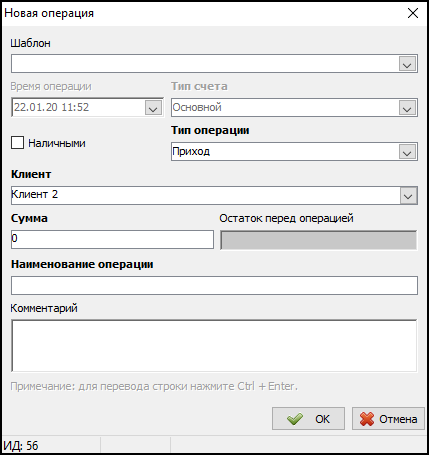Close the Новая операция dialog window
The width and height of the screenshot is (429, 455).
pos(413,13)
